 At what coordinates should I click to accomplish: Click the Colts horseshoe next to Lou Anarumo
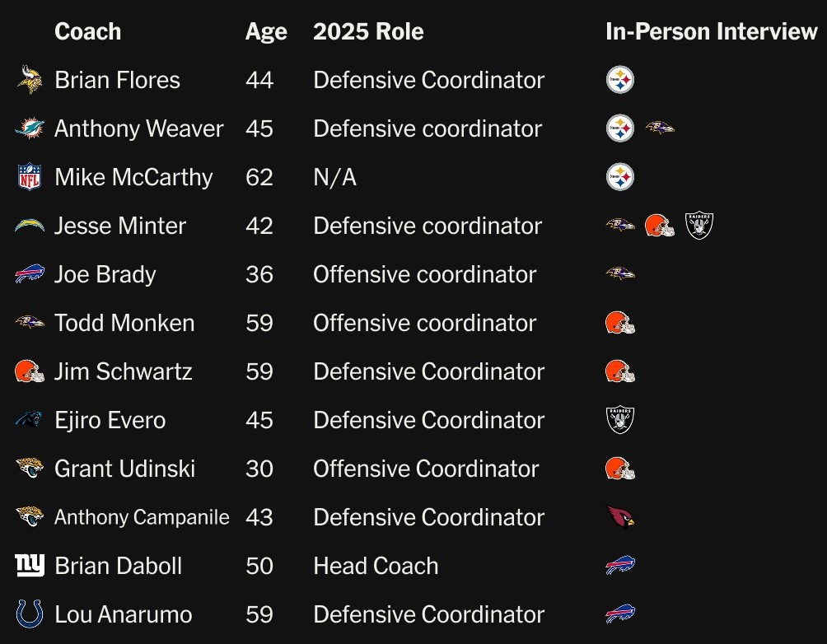[x=30, y=614]
